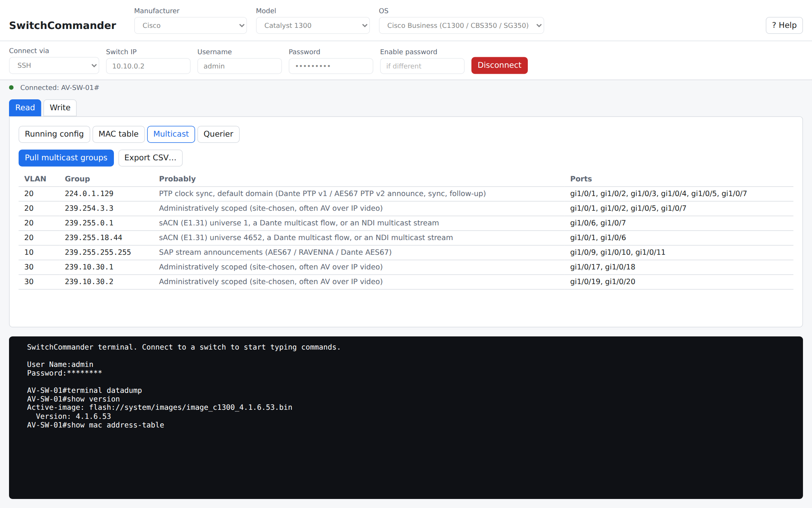Click the PTP clock sync description
812x508 pixels.
click(x=322, y=193)
